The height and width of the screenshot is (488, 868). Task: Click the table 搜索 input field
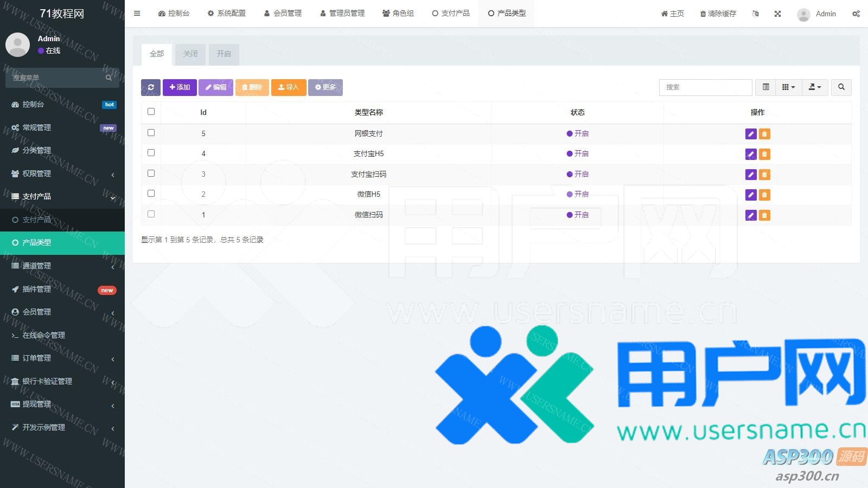pos(705,87)
